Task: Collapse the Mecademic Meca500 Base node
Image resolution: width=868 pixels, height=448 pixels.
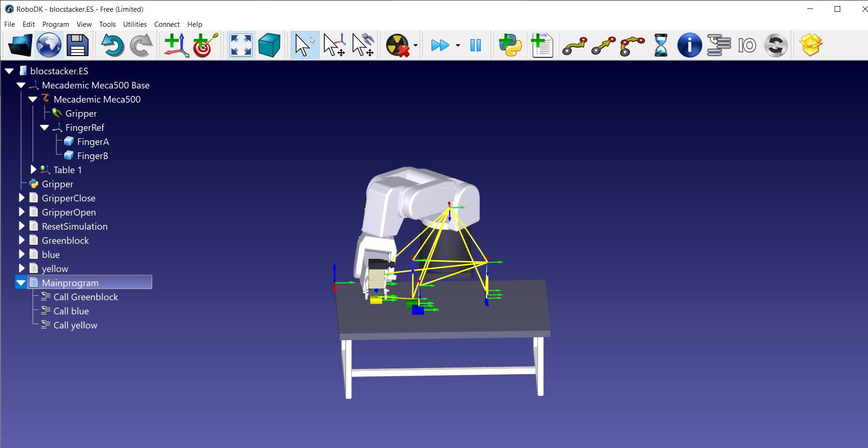Action: tap(21, 85)
